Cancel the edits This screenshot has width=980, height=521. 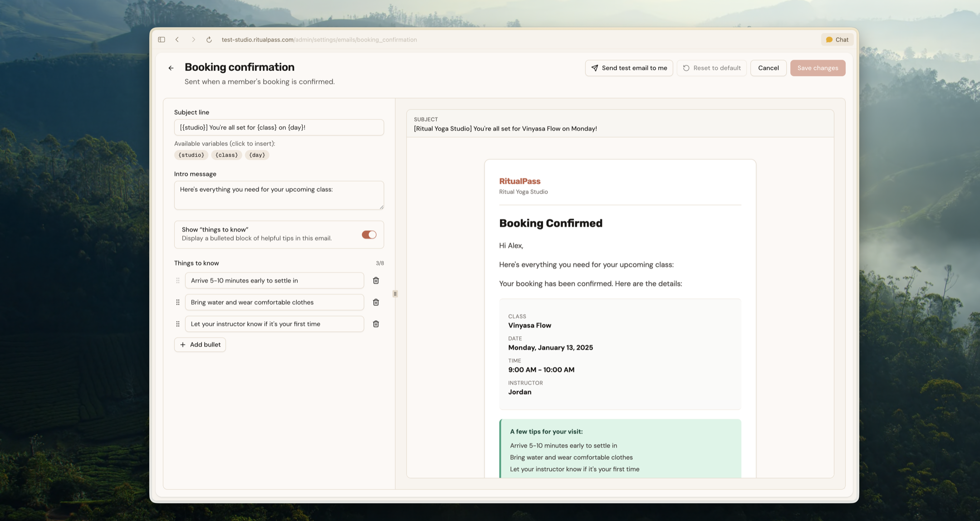coord(768,68)
